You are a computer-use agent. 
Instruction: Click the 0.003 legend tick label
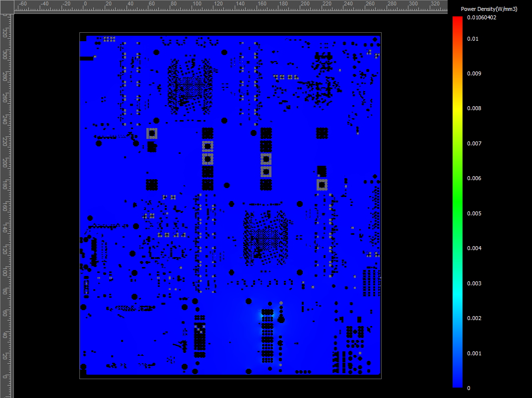[x=474, y=283]
